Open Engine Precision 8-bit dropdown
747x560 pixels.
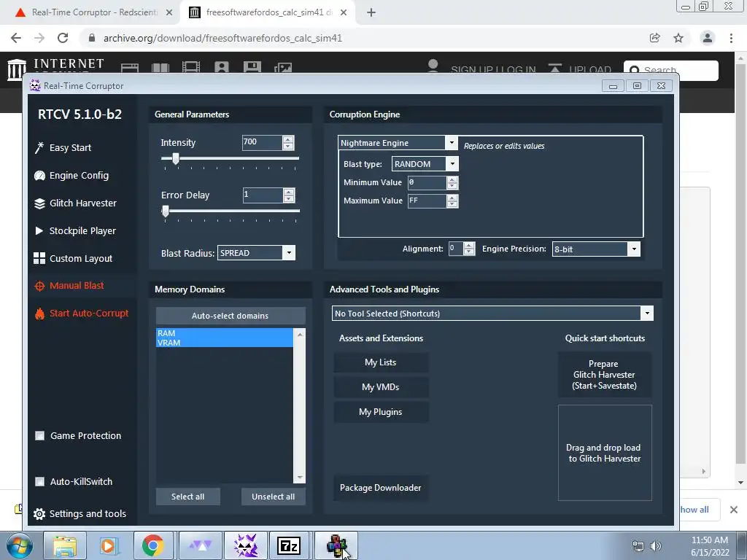634,249
